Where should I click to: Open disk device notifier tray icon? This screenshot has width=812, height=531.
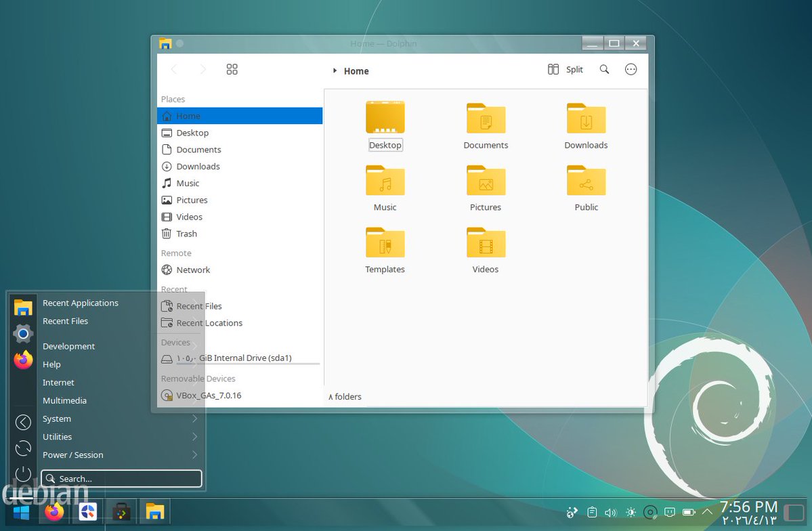coord(650,512)
